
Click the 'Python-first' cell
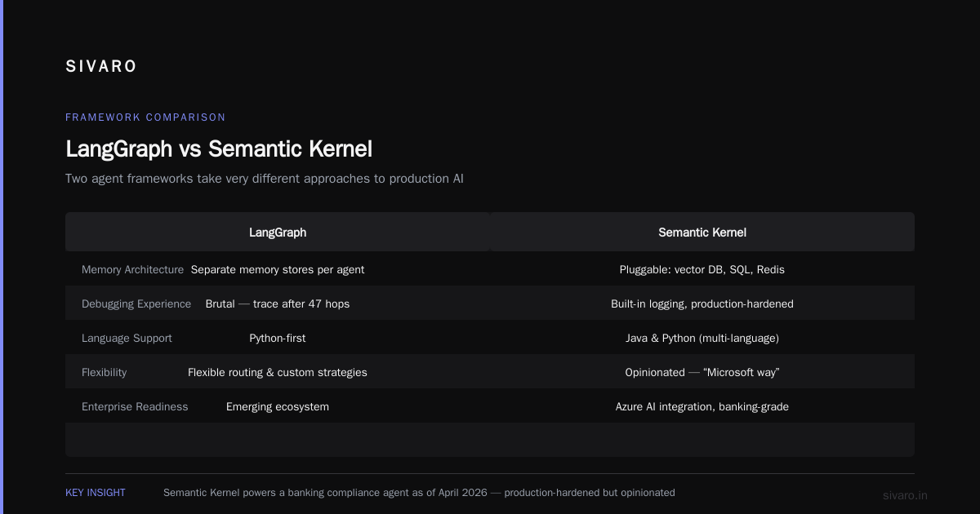(x=278, y=338)
